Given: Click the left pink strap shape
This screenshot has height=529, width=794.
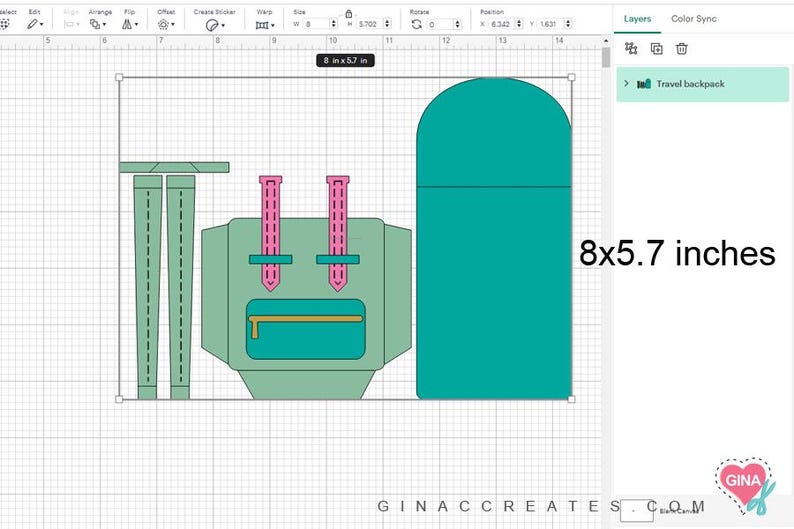Looking at the screenshot, I should coord(270,233).
